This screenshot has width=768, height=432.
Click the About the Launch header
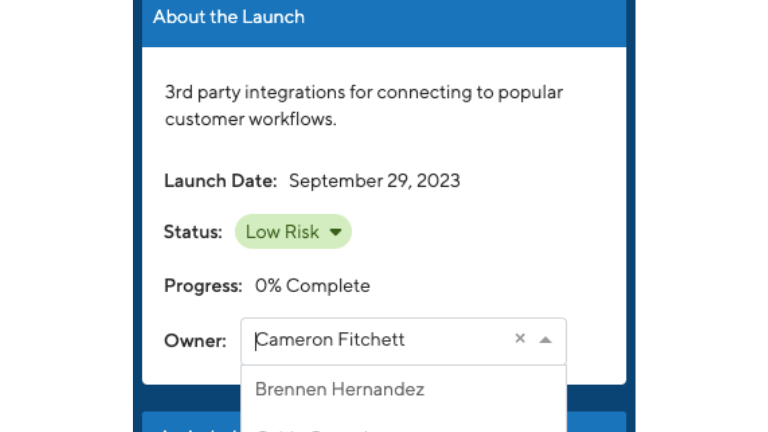pyautogui.click(x=228, y=17)
